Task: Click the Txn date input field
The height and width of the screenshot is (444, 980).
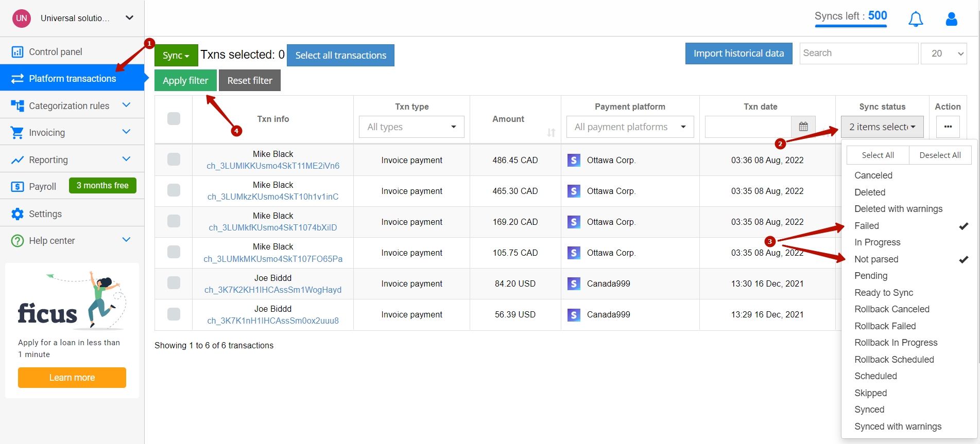Action: point(748,127)
